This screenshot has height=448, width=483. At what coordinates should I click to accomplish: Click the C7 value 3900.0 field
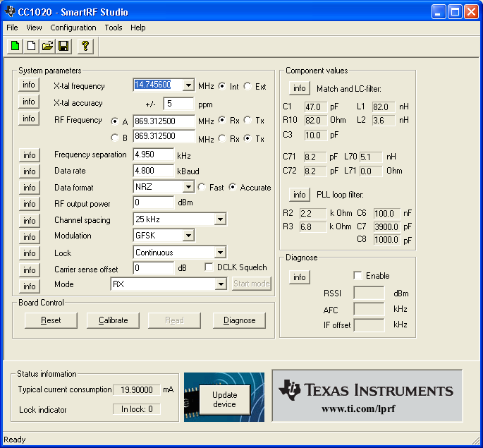pyautogui.click(x=387, y=226)
